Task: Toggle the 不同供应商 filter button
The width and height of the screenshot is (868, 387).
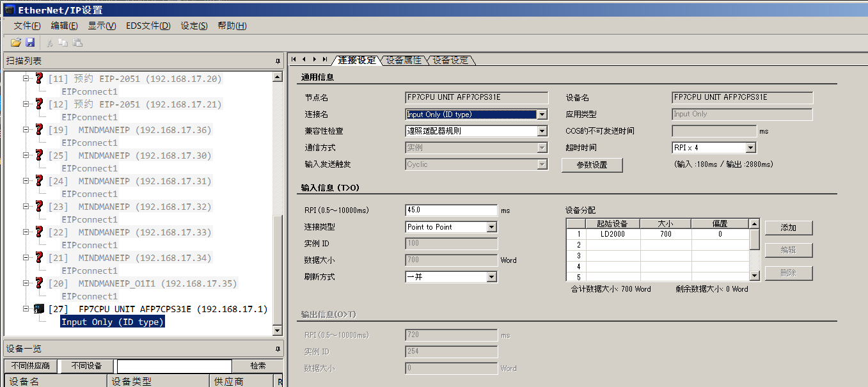Action: pyautogui.click(x=31, y=366)
